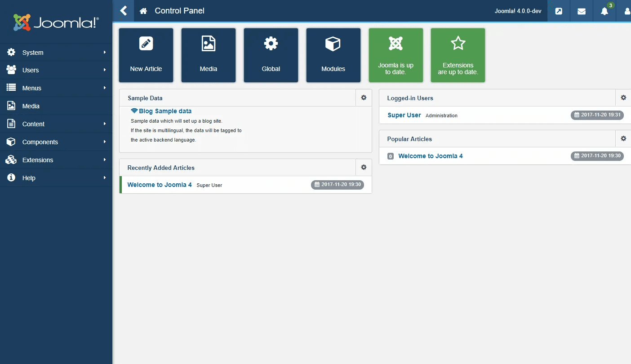Open Blog Sample data link
Image resolution: width=631 pixels, height=364 pixels.
pos(165,111)
